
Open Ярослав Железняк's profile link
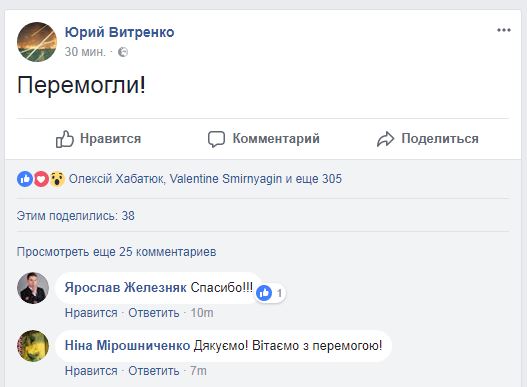click(125, 287)
